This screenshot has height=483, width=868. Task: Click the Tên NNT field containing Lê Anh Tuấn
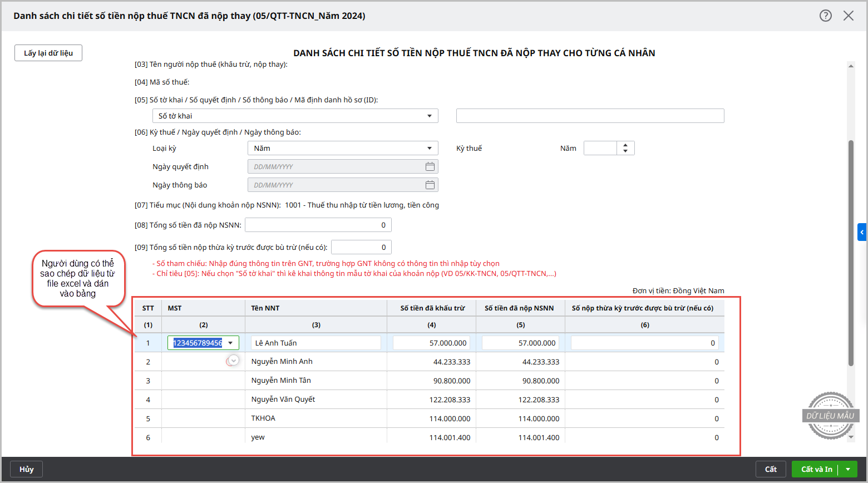[315, 343]
